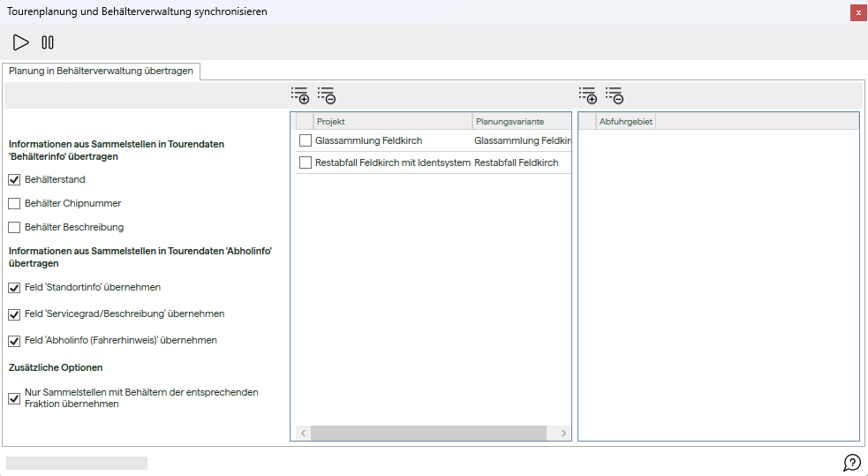
Task: Uncheck the Behälterstand option
Action: click(14, 180)
